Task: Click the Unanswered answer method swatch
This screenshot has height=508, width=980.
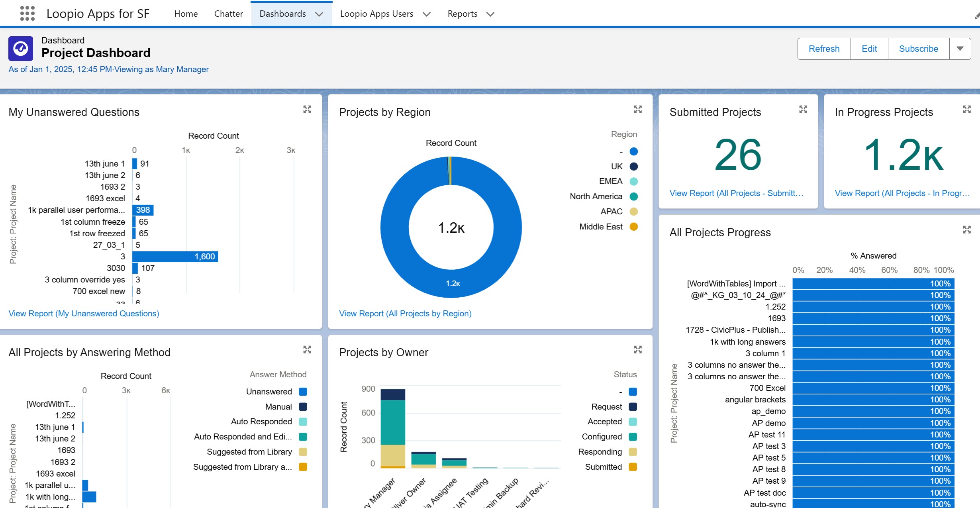Action: (x=303, y=392)
